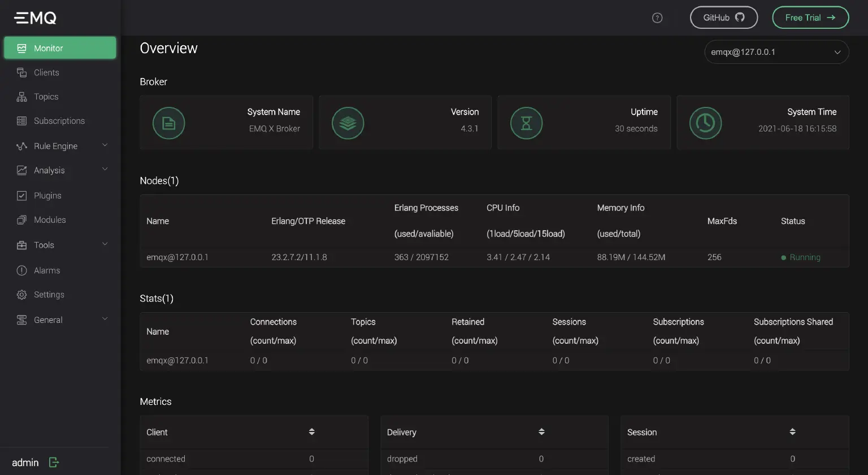Toggle sort on Session metrics
868x475 pixels.
tap(792, 432)
